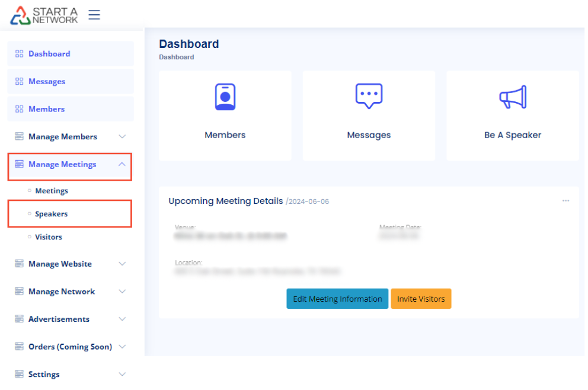This screenshot has height=390, width=588.
Task: Click the Invite Visitors button
Action: [x=421, y=299]
